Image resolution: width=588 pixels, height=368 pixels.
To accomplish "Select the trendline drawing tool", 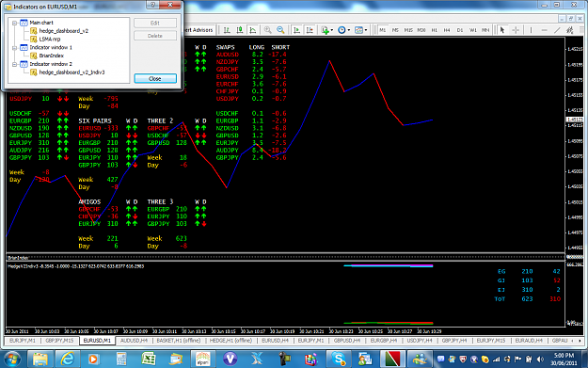I will [557, 30].
